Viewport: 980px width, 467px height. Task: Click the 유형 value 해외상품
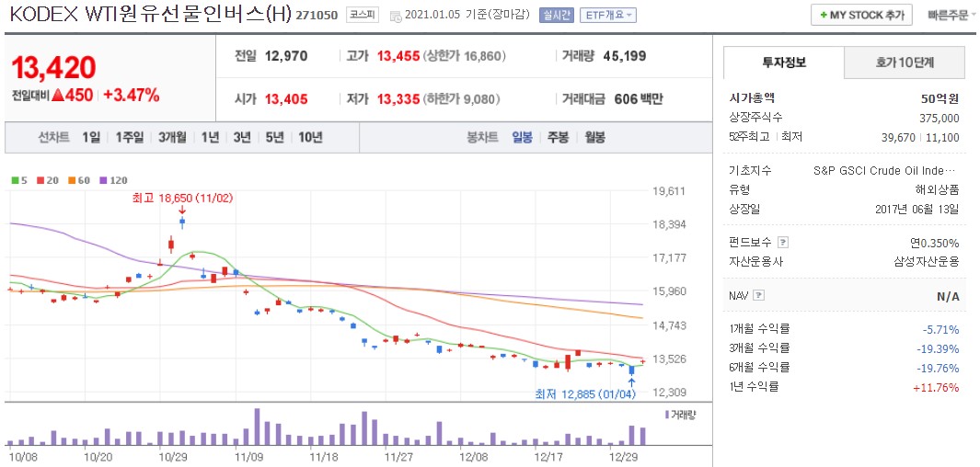937,189
